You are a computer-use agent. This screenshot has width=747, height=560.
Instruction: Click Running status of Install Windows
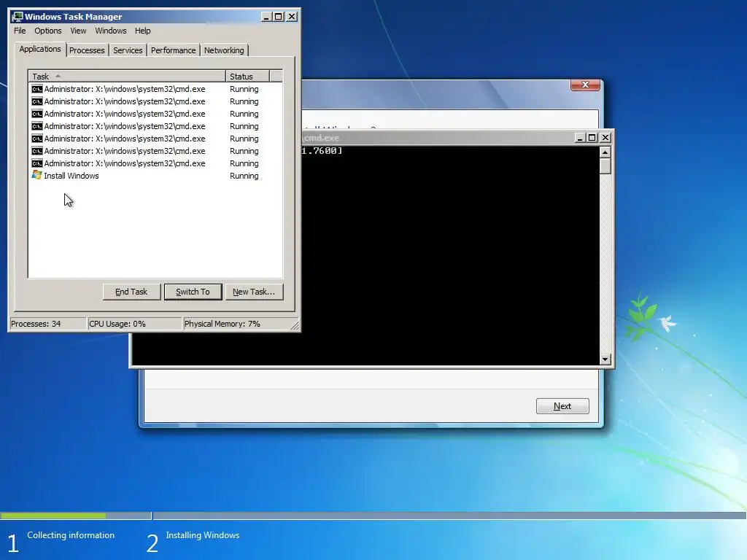(x=244, y=176)
